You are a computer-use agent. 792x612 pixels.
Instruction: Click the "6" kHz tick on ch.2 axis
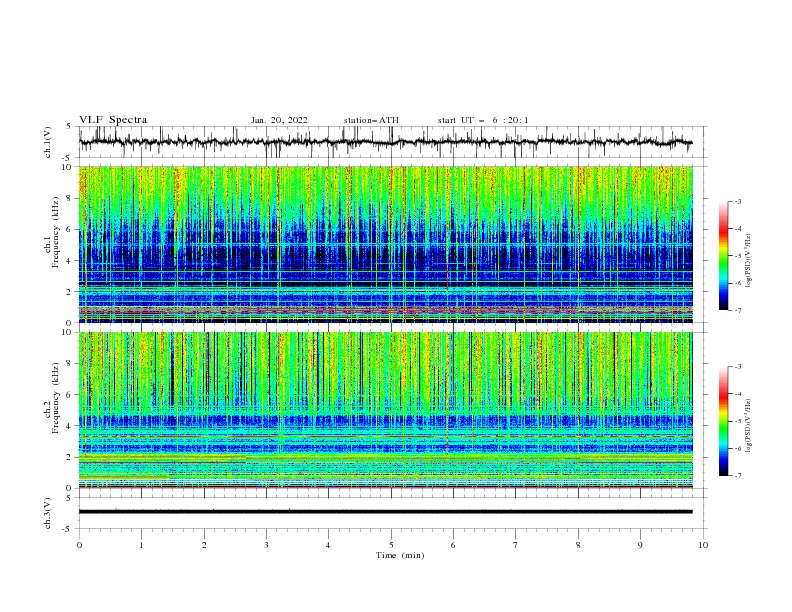point(70,395)
